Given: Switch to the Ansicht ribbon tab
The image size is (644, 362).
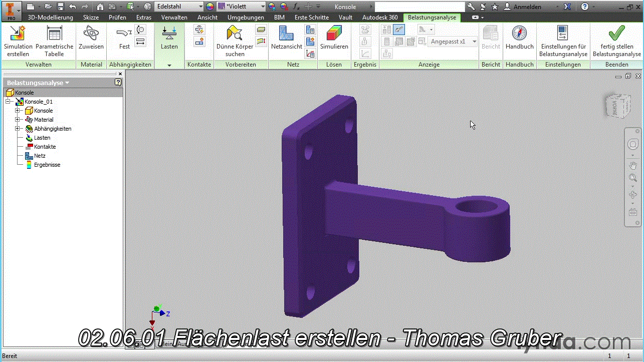Looking at the screenshot, I should click(x=207, y=18).
